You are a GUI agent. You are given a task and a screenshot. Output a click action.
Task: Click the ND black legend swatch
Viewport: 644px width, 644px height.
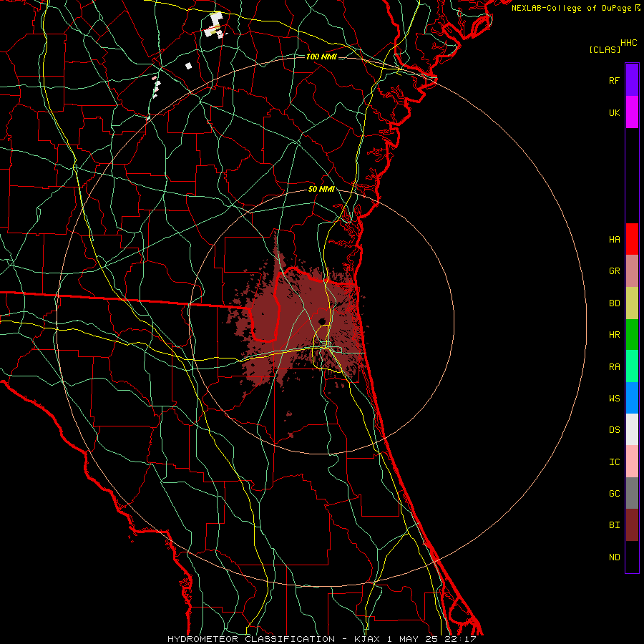[x=632, y=557]
